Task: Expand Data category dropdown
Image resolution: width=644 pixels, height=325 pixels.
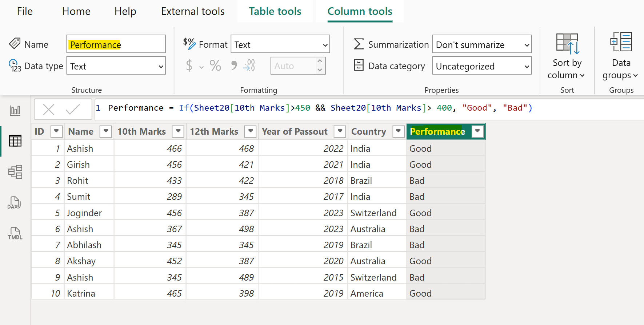Action: click(481, 66)
